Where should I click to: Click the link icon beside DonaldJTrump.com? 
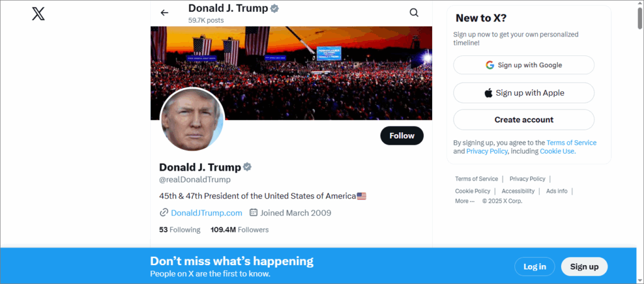pyautogui.click(x=164, y=213)
